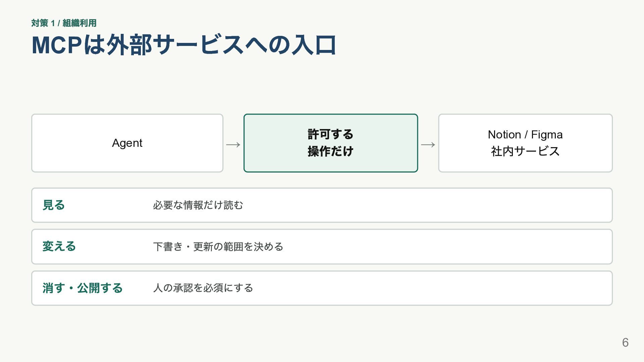Click the Notion / Figma text line
Image resolution: width=644 pixels, height=362 pixels.
pyautogui.click(x=525, y=135)
